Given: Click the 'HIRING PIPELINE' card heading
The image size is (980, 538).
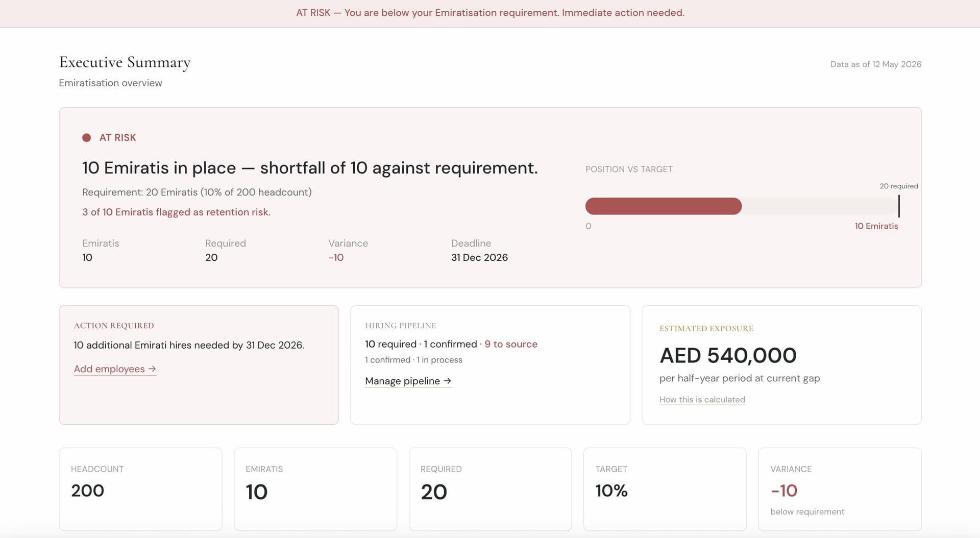Looking at the screenshot, I should 401,326.
